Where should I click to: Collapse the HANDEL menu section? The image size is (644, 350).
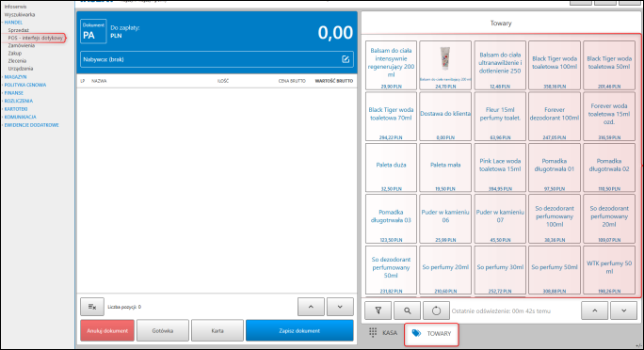tap(13, 23)
